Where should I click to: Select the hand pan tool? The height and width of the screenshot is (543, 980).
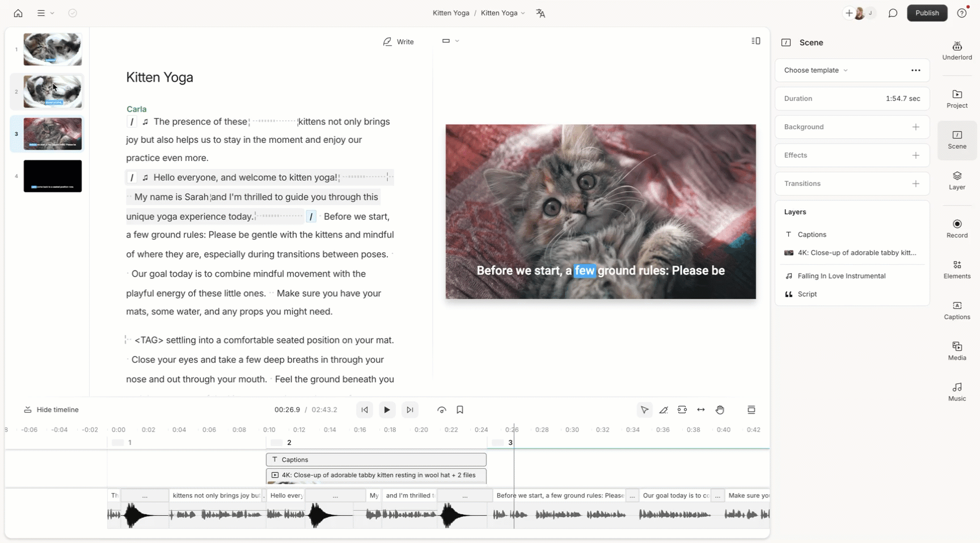click(720, 410)
